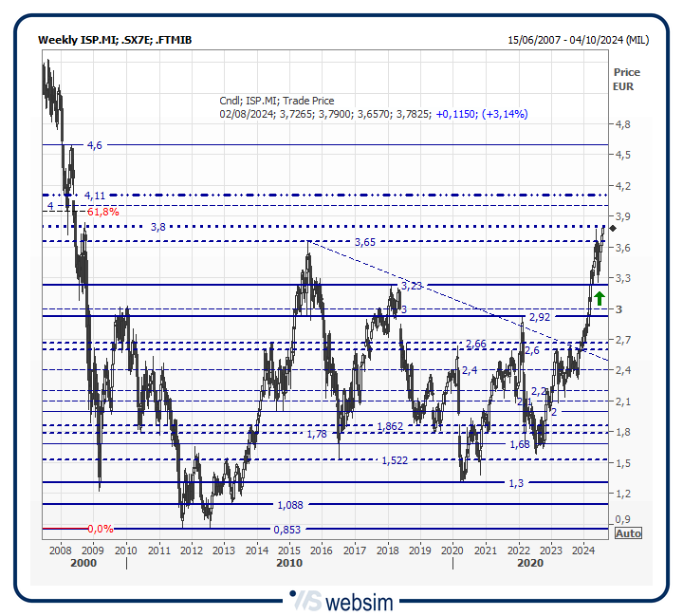This screenshot has width=683, height=616.
Task: Click the Price EUR axis header
Action: (x=626, y=79)
